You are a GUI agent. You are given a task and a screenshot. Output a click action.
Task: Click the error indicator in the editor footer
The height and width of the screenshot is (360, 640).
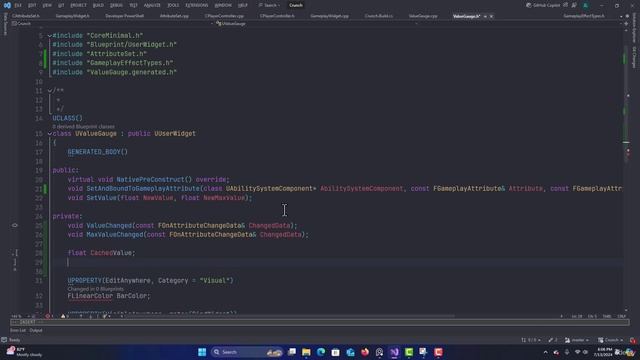(48, 316)
